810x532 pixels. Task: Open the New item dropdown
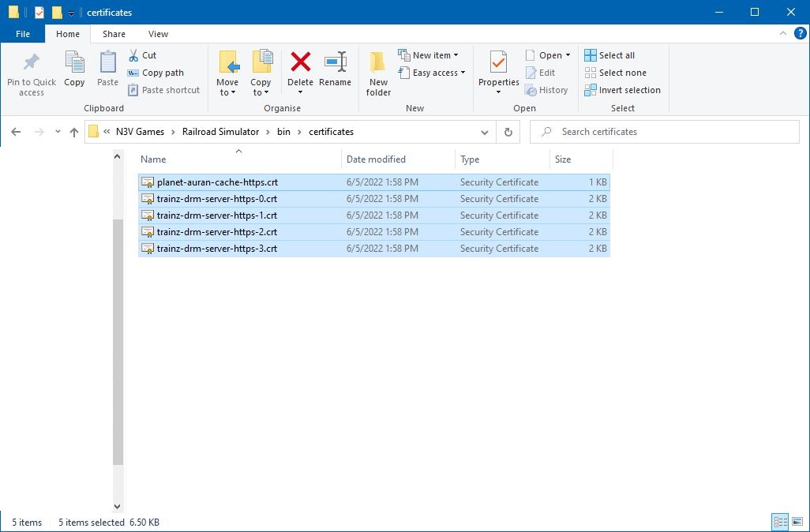[x=428, y=55]
